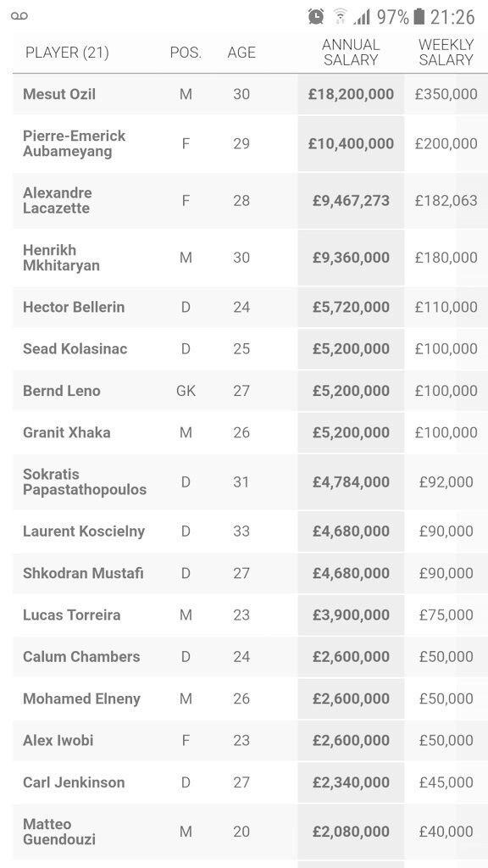This screenshot has height=868, width=488.
Task: Select Alexandre Lacazette player name
Action: (x=58, y=200)
